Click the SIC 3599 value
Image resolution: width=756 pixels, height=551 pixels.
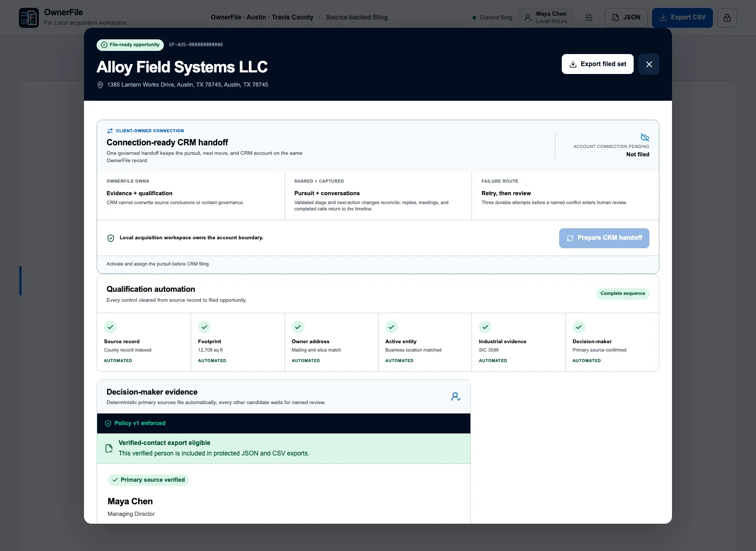click(489, 350)
